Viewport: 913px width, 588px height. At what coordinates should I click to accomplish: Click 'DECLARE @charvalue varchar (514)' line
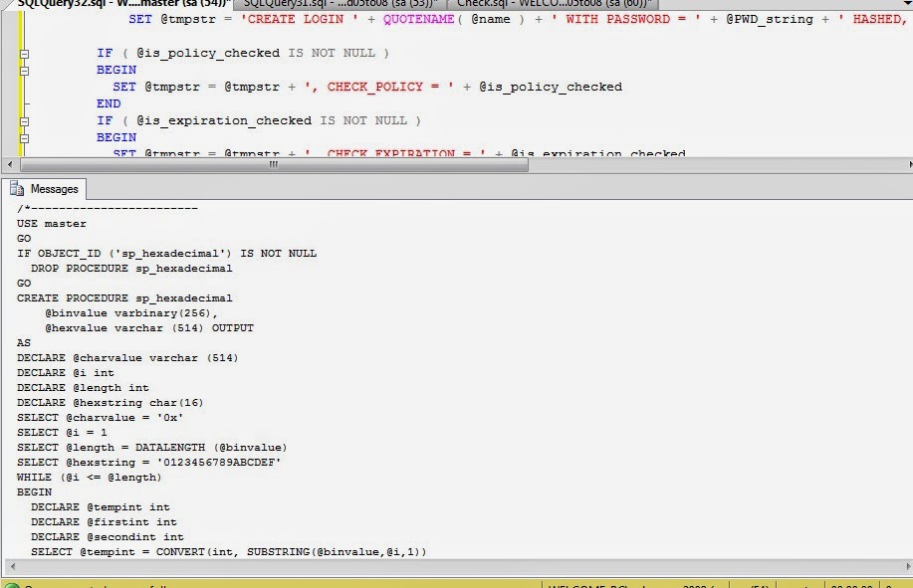(x=127, y=358)
